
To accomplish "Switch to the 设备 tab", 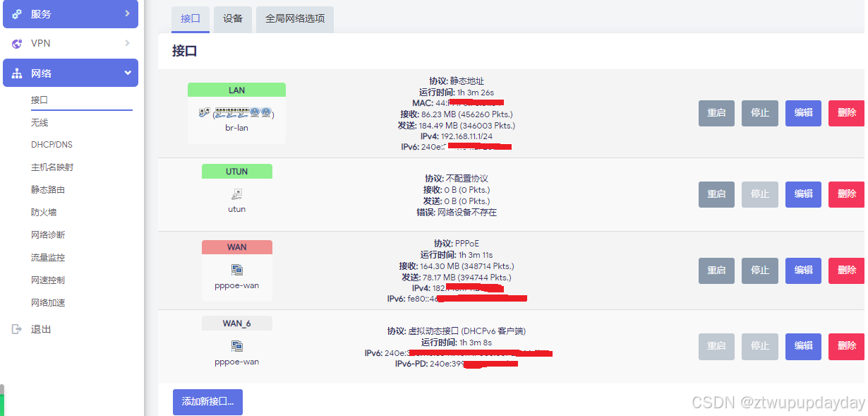I will pyautogui.click(x=233, y=19).
